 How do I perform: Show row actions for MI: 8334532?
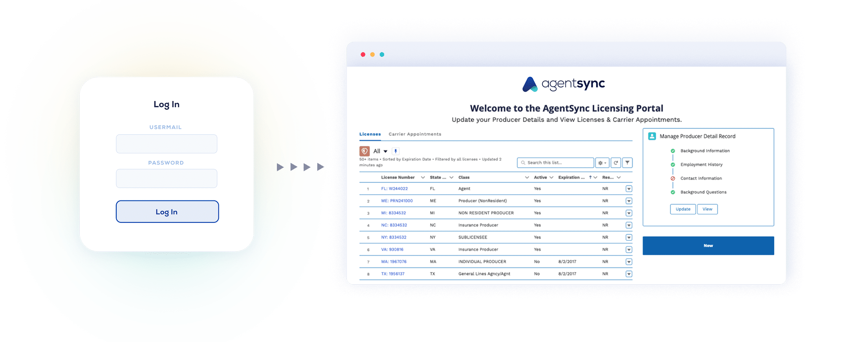pos(629,213)
